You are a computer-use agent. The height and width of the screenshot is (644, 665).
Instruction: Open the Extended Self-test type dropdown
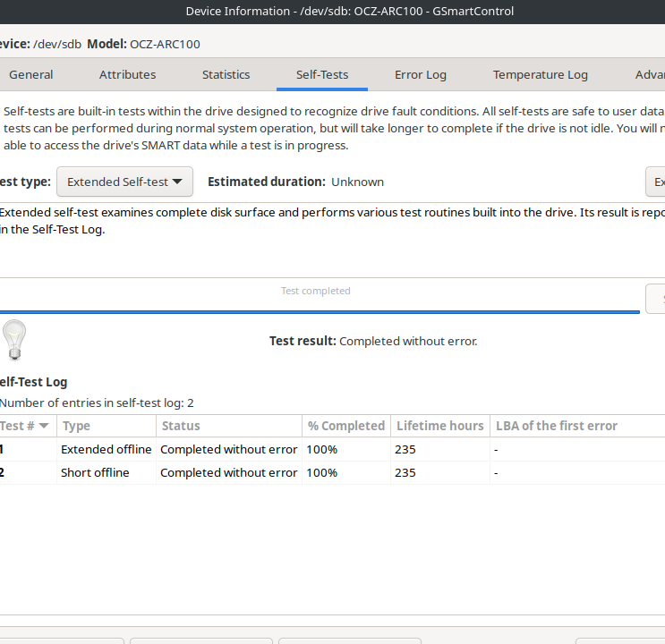124,182
